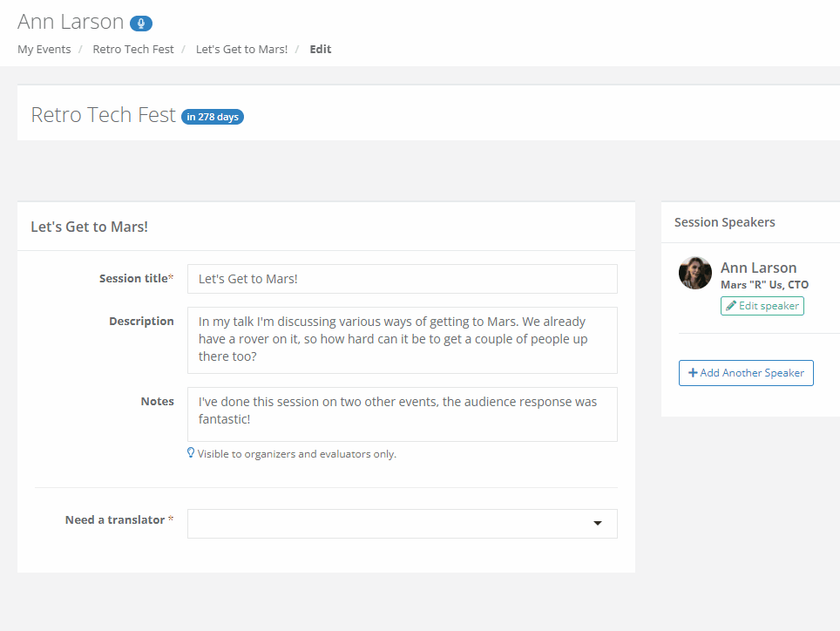The image size is (840, 631).
Task: Select Ann Larson name in Session Speakers
Action: coord(758,268)
